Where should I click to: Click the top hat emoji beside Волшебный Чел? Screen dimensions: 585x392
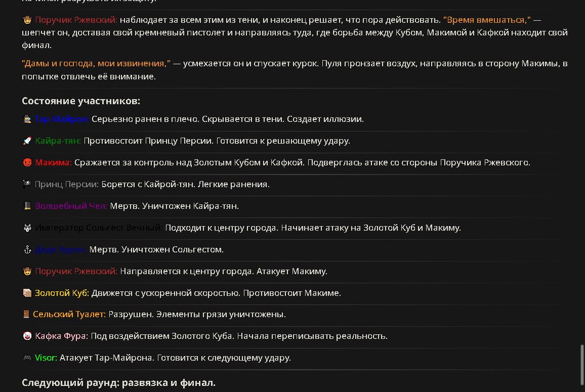pos(27,206)
